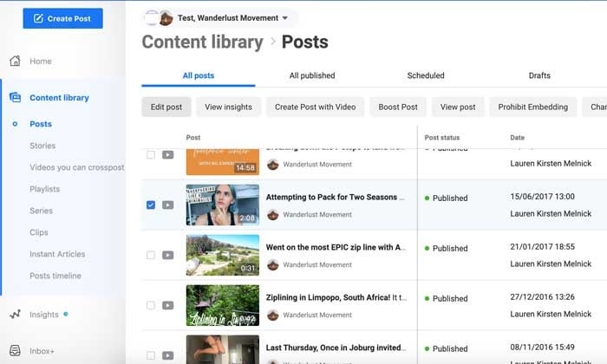Open Videos you can crosspost
Image resolution: width=607 pixels, height=364 pixels.
click(77, 167)
